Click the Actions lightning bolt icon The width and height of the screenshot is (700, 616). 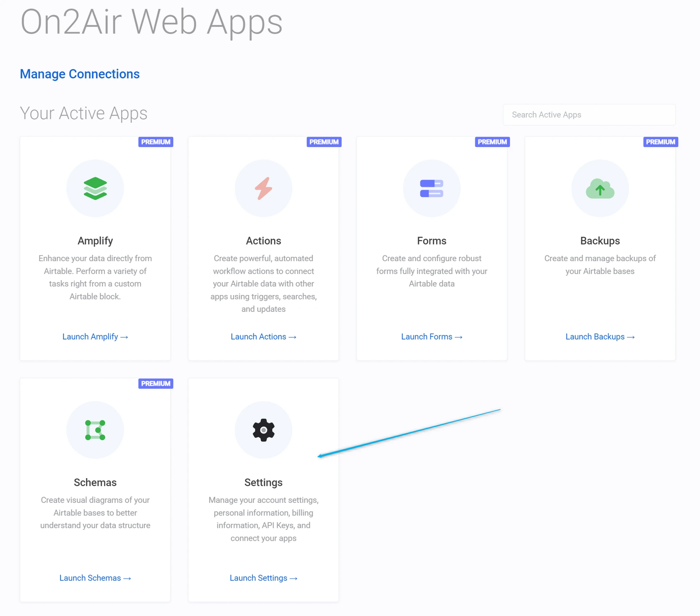click(263, 188)
